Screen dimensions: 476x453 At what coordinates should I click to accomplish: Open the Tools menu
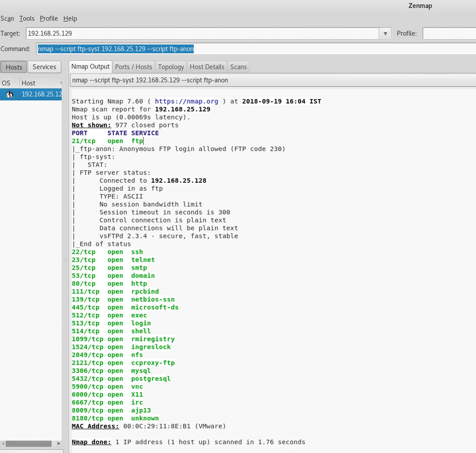27,18
